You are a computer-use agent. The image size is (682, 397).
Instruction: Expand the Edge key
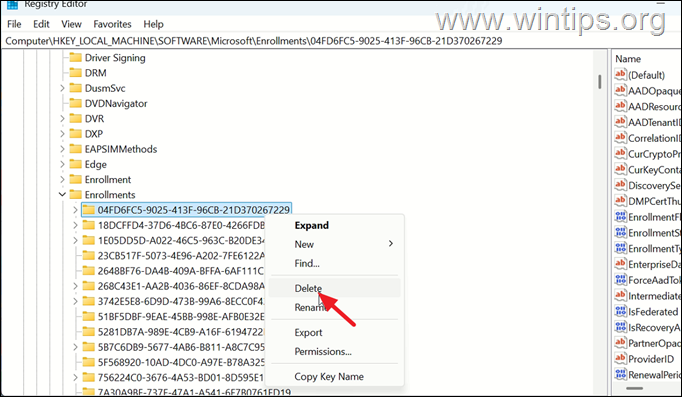[62, 164]
